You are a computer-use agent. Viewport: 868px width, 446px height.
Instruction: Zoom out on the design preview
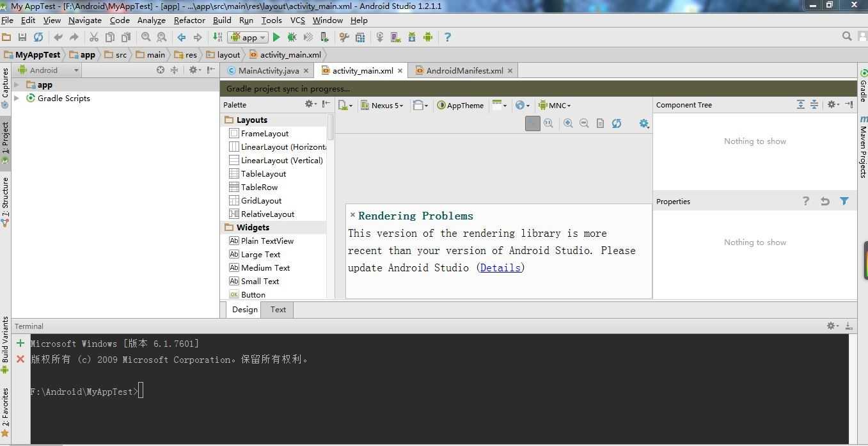[584, 123]
